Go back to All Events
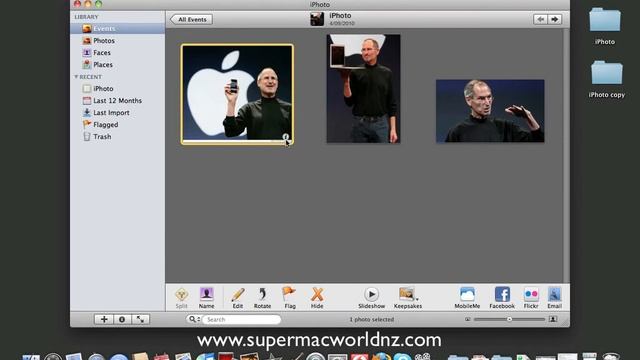Viewport: 640px width, 360px height. click(x=191, y=19)
